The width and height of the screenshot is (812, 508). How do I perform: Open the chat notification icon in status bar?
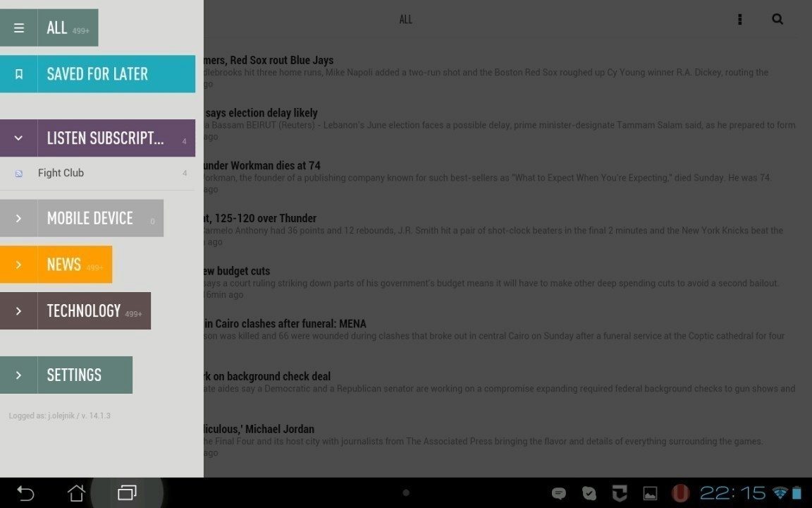tap(559, 493)
